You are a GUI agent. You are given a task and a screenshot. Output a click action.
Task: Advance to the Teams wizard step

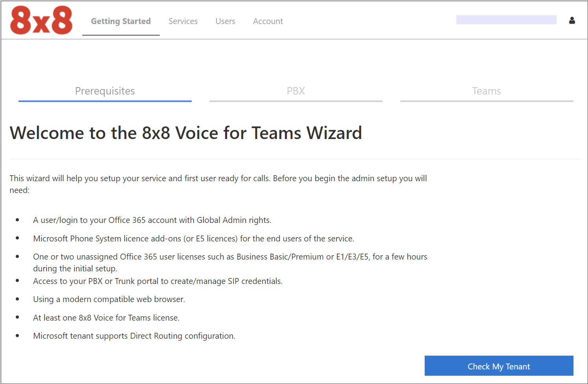(486, 91)
